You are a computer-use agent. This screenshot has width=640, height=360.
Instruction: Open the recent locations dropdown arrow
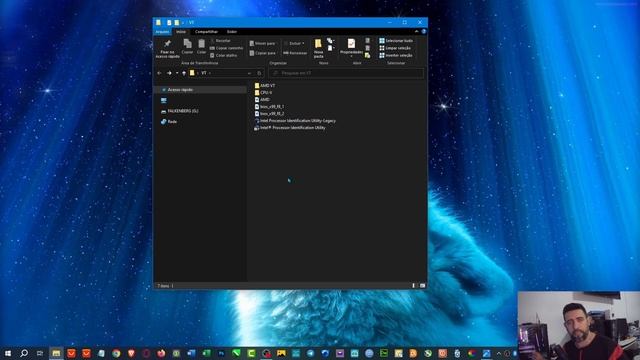pyautogui.click(x=177, y=73)
